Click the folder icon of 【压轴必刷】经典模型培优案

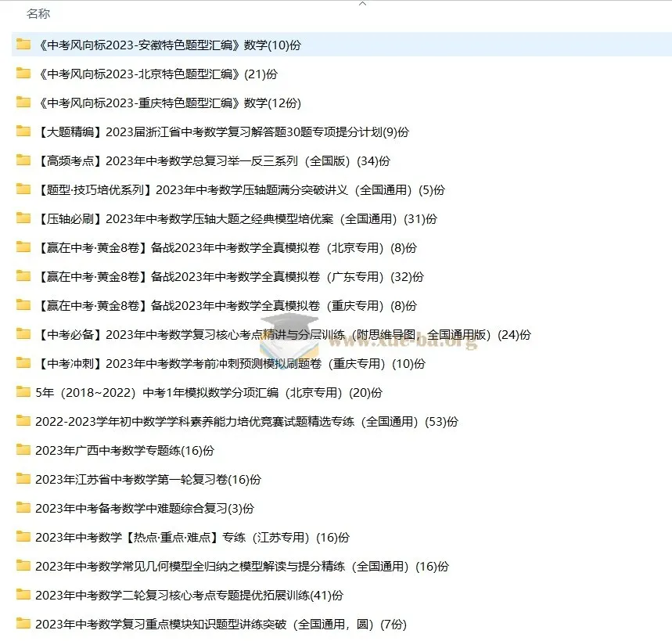click(x=22, y=218)
